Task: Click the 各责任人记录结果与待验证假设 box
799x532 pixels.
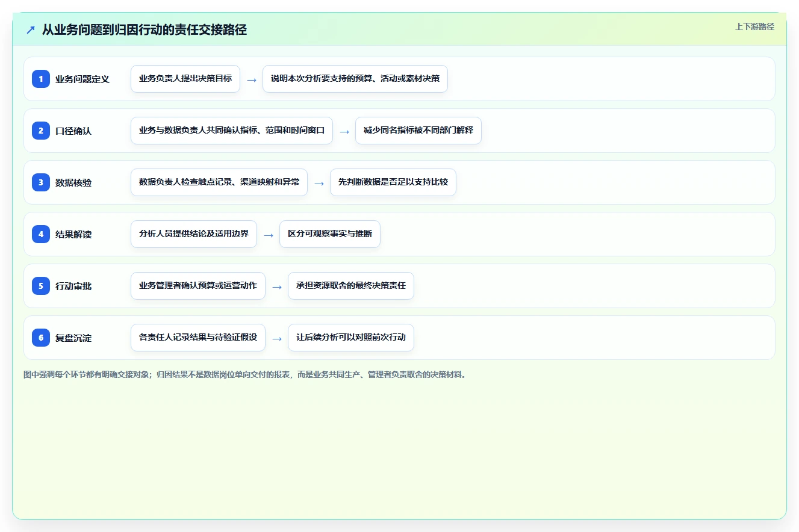Action: point(198,338)
